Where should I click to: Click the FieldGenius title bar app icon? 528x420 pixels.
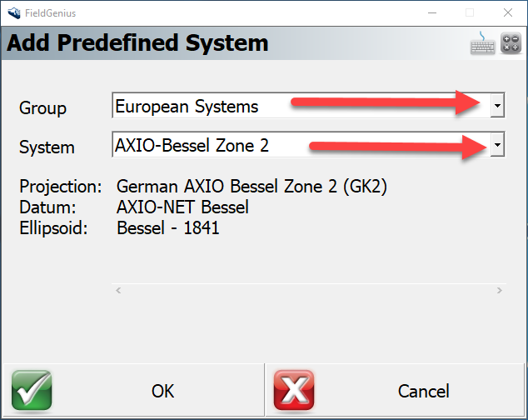(x=12, y=12)
